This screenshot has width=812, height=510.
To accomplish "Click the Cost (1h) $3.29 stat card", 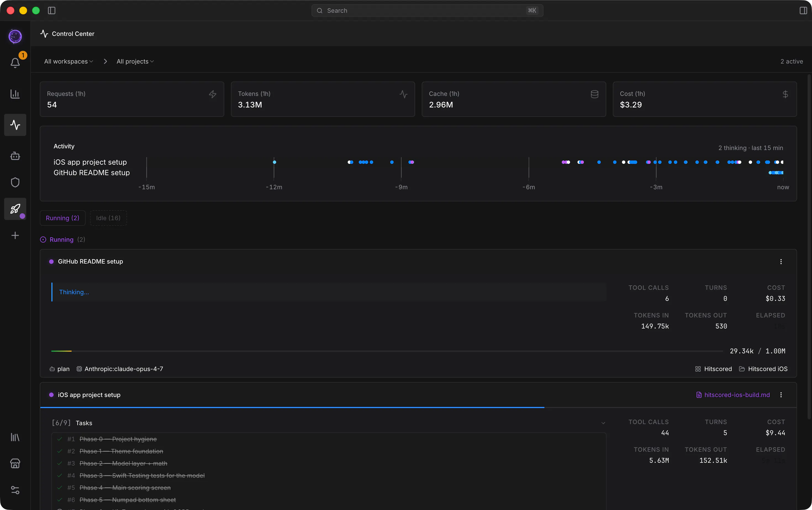I will click(705, 99).
